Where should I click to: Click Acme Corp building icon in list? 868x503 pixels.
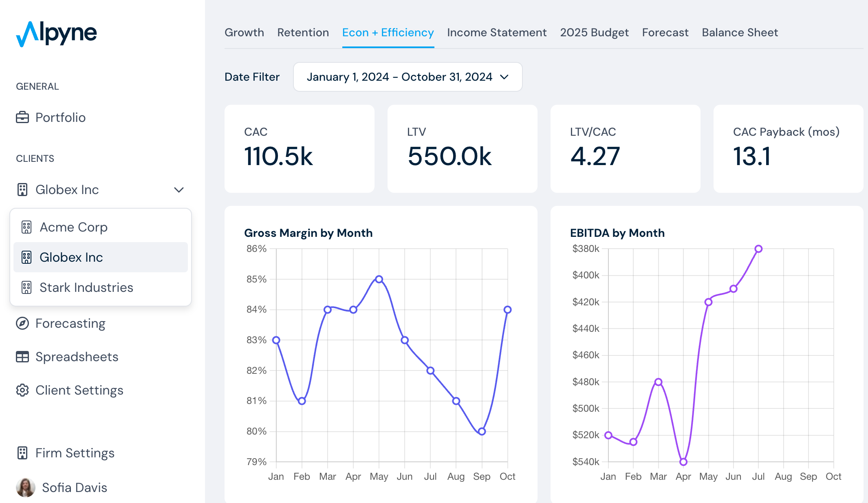point(26,227)
